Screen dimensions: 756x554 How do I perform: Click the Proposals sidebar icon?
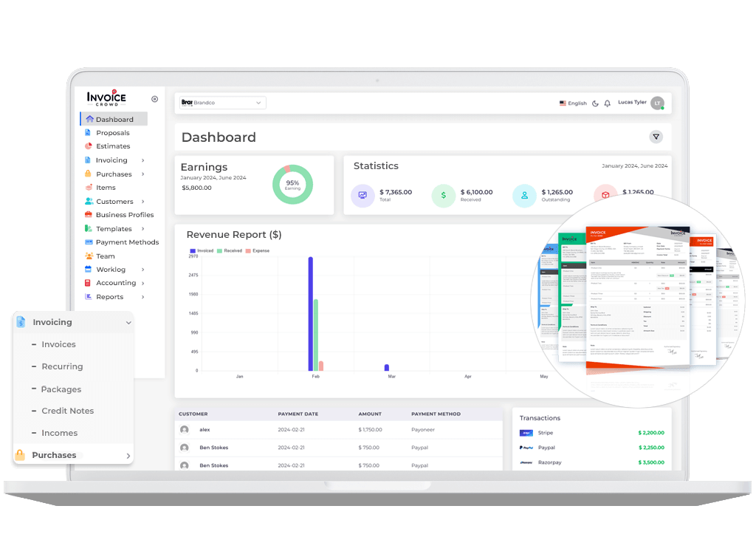[x=89, y=133]
